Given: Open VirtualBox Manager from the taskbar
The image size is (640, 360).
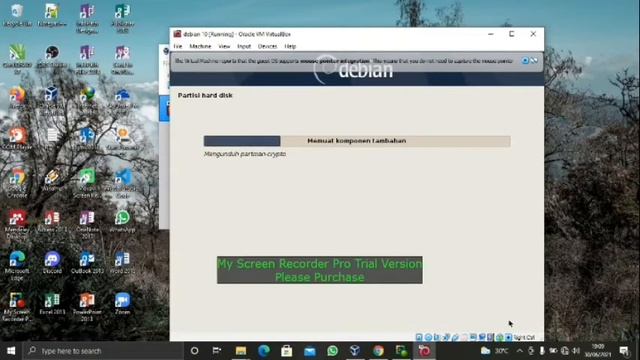Looking at the screenshot, I should (355, 351).
